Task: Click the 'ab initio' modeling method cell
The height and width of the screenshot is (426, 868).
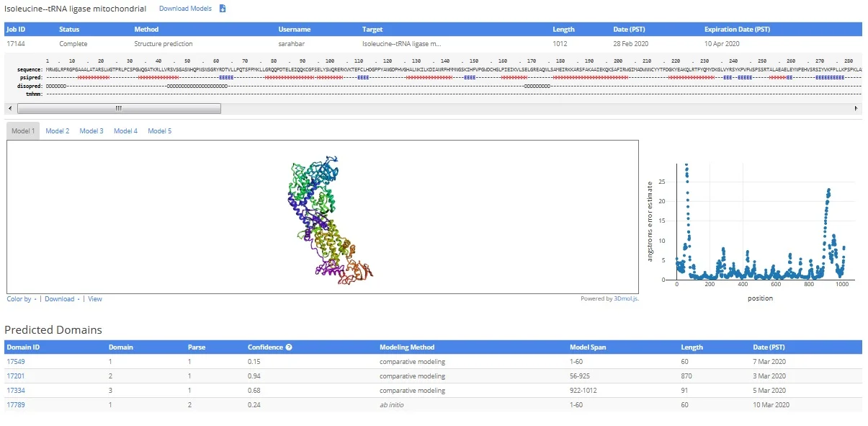Action: coord(393,404)
